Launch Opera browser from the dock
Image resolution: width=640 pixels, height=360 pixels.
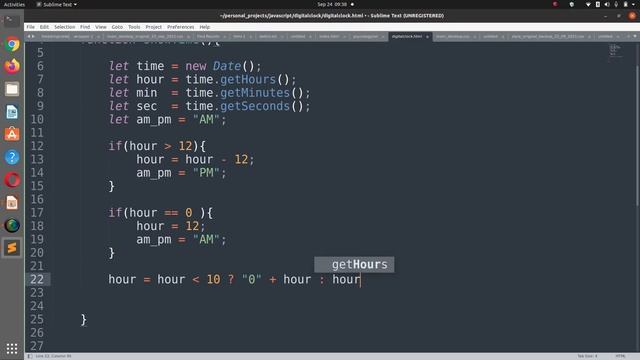pos(12,180)
